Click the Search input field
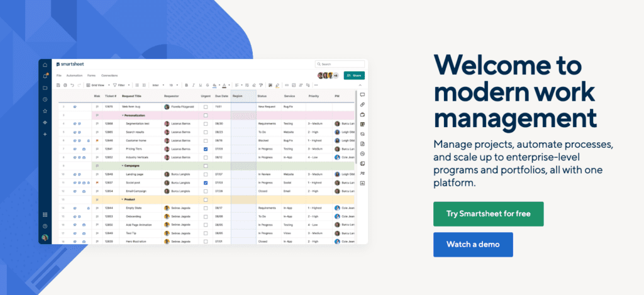Image resolution: width=644 pixels, height=295 pixels. (x=340, y=64)
